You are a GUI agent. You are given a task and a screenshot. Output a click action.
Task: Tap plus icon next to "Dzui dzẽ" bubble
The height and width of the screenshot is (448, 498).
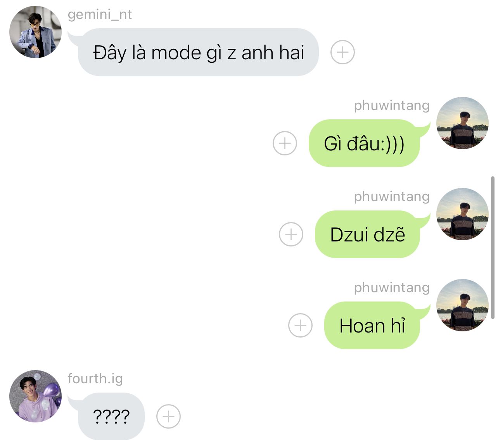(x=291, y=234)
